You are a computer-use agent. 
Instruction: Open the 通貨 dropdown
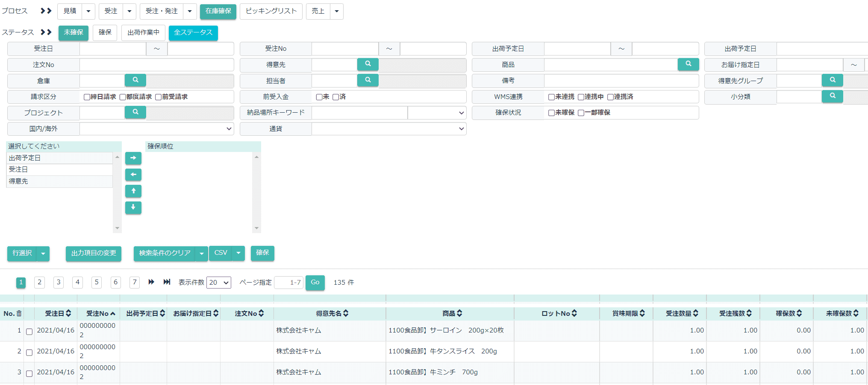coord(389,128)
